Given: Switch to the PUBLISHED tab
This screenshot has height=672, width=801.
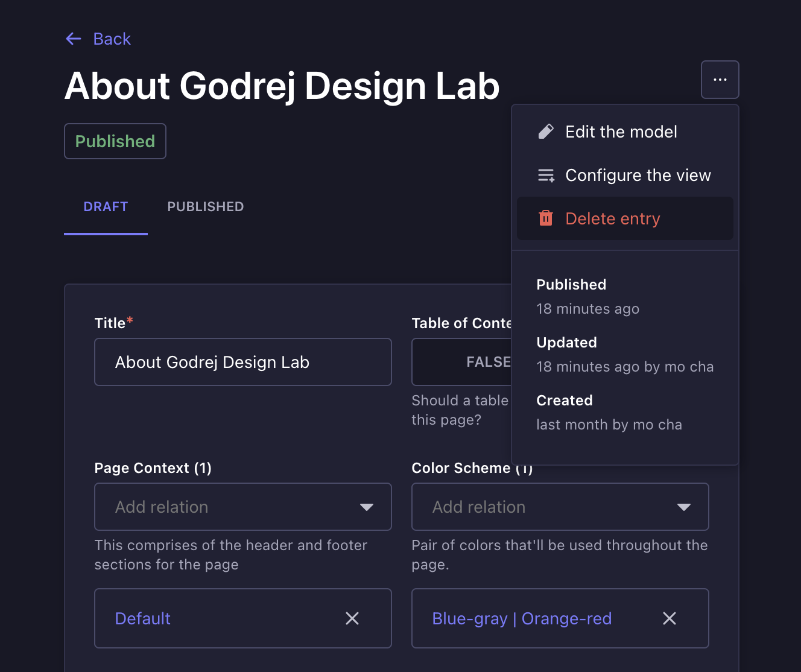Looking at the screenshot, I should point(205,207).
